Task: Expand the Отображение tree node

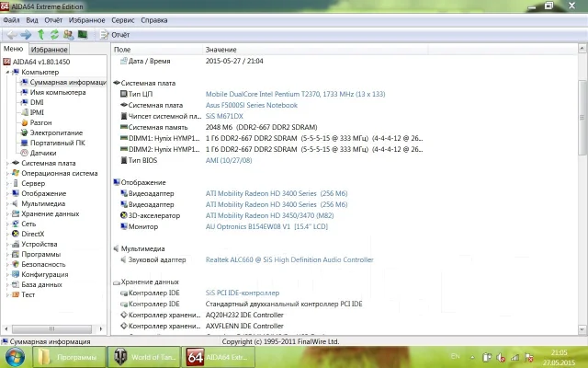Action: click(x=7, y=194)
